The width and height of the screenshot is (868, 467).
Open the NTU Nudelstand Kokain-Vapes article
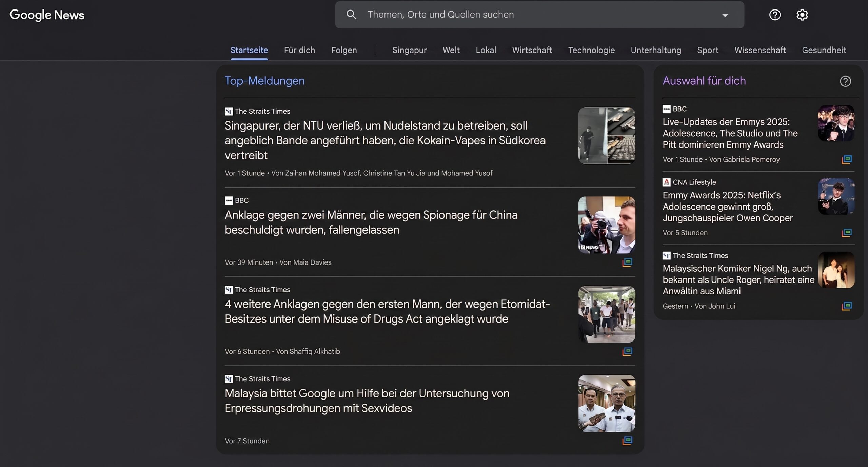(385, 140)
